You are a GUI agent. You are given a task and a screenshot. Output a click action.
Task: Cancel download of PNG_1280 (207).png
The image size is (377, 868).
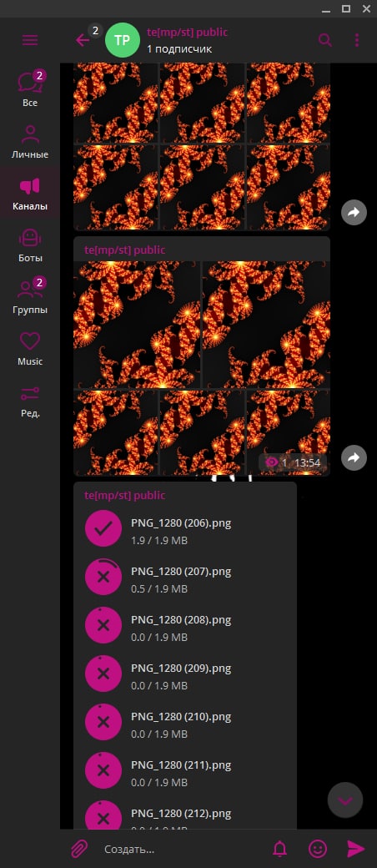[103, 577]
